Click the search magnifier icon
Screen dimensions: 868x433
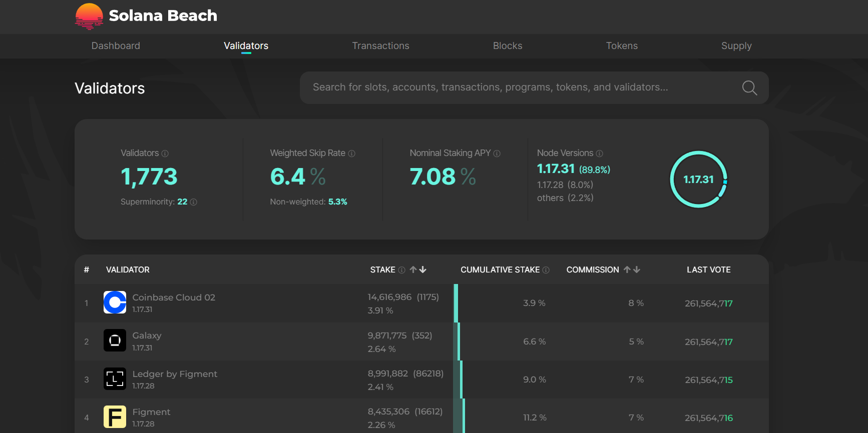coord(749,88)
